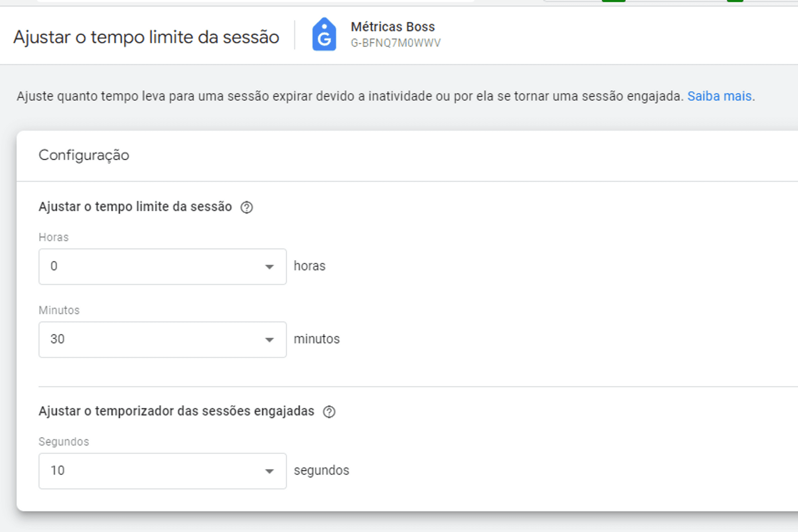Click the small Horas field label
This screenshot has width=798, height=532.
pos(53,237)
